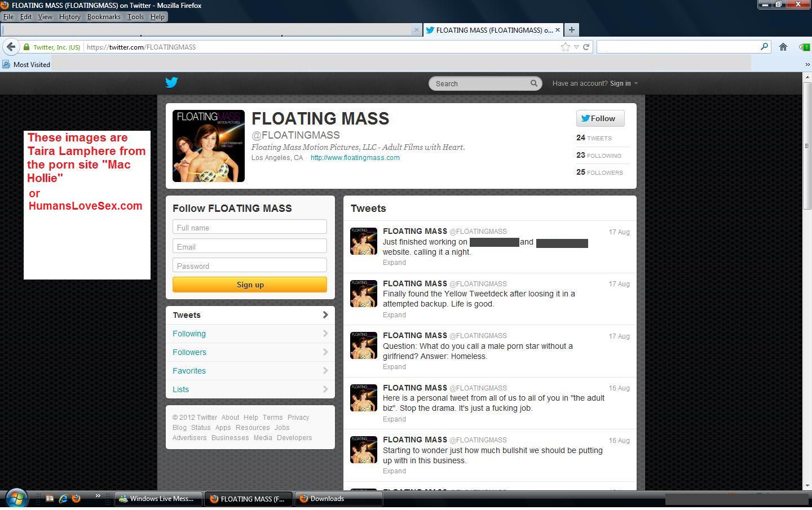Open a new tab with plus button
This screenshot has width=812, height=510.
(571, 30)
